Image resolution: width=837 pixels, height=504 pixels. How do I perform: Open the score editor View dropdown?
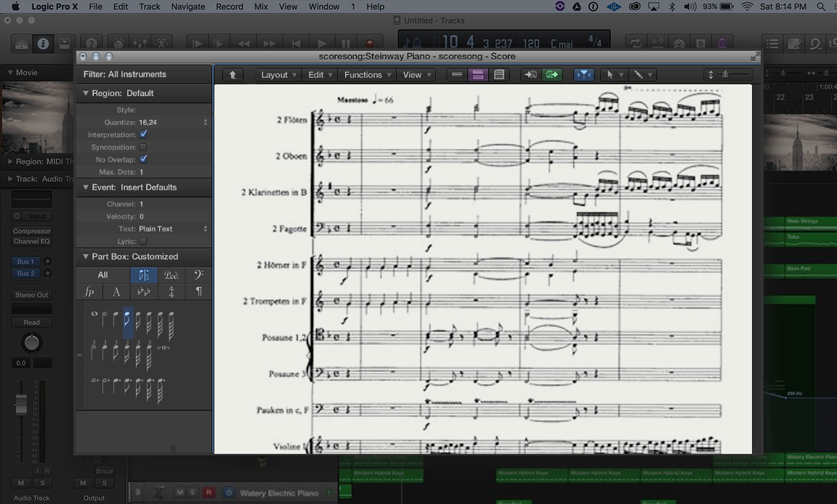coord(416,75)
